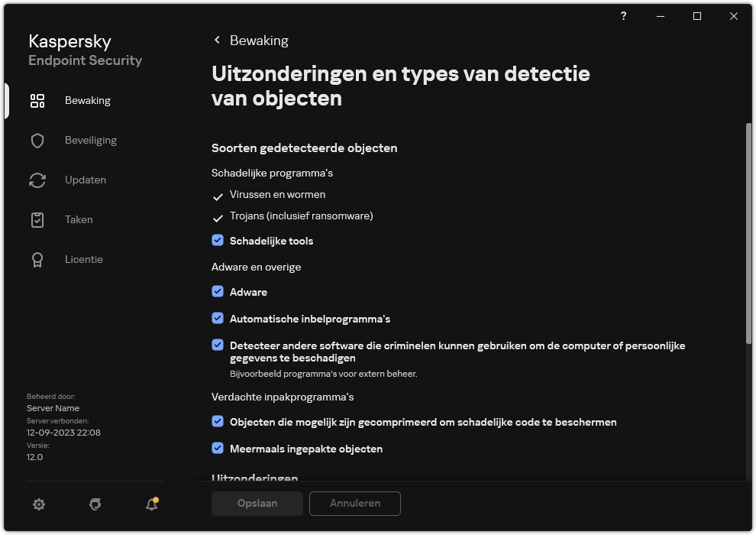Click the support icon at bottom center
756x535 pixels.
pos(95,504)
